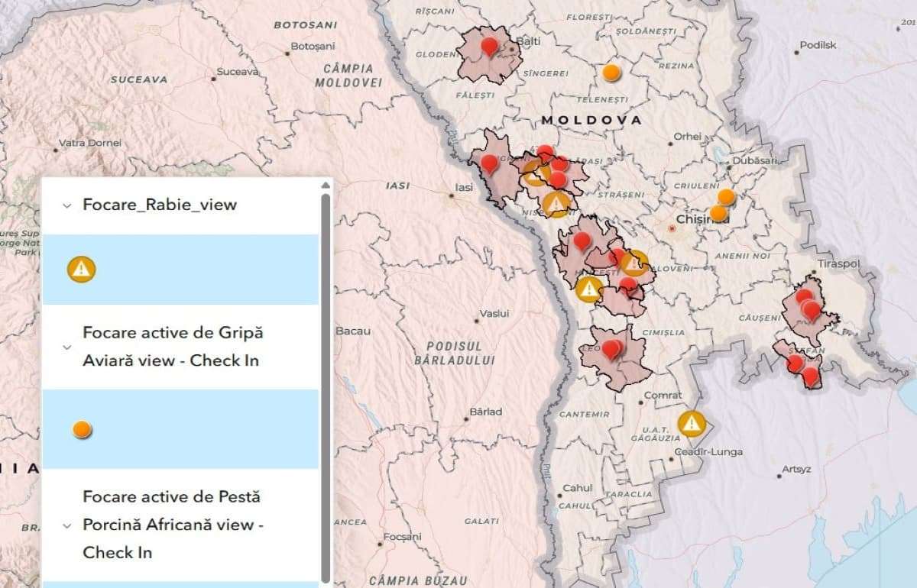
Task: Click the legend panel scroll-up arrow
Action: [x=326, y=185]
